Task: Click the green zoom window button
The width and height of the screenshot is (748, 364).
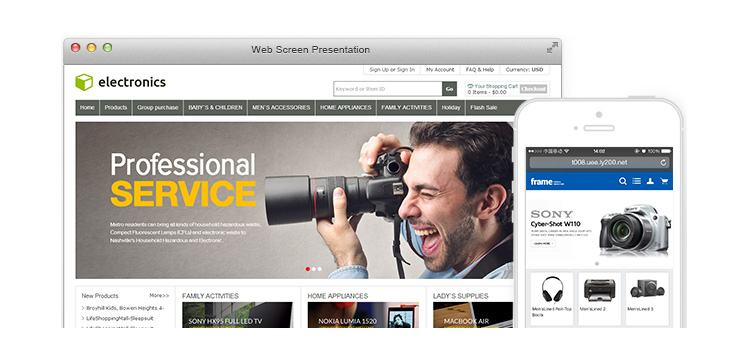Action: (107, 48)
